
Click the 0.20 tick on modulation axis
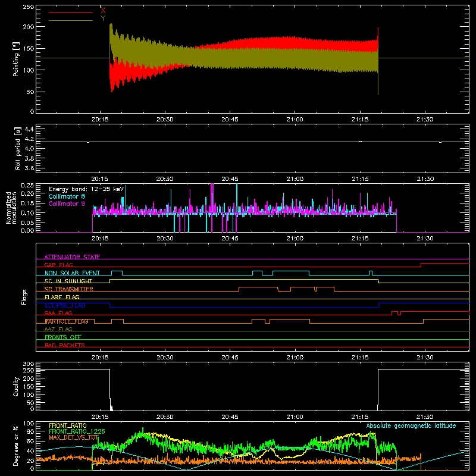point(27,193)
